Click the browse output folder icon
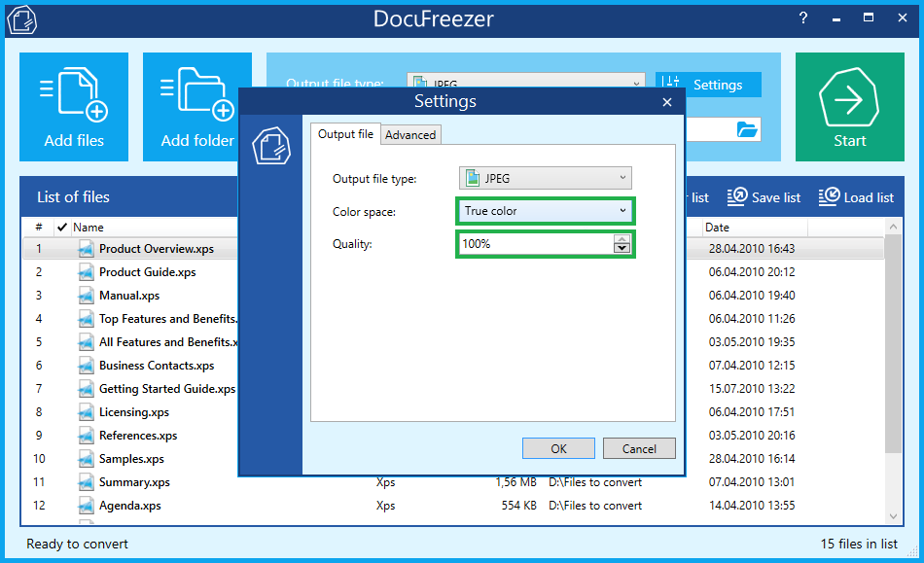Viewport: 924px width, 563px height. coord(747,129)
